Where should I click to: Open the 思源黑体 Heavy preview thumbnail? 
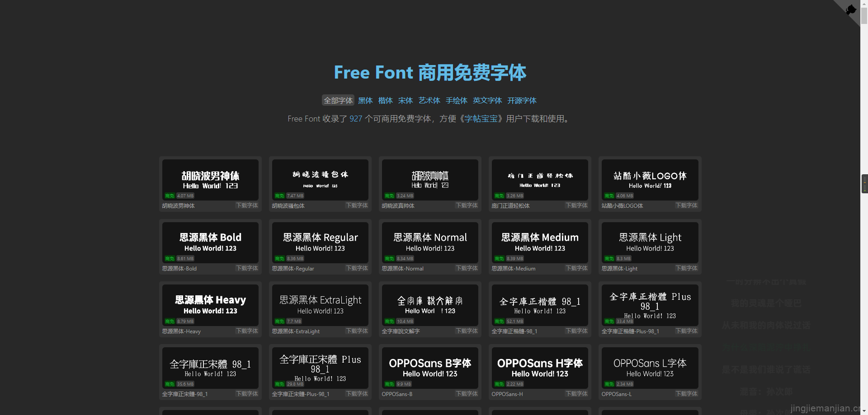pyautogui.click(x=210, y=305)
